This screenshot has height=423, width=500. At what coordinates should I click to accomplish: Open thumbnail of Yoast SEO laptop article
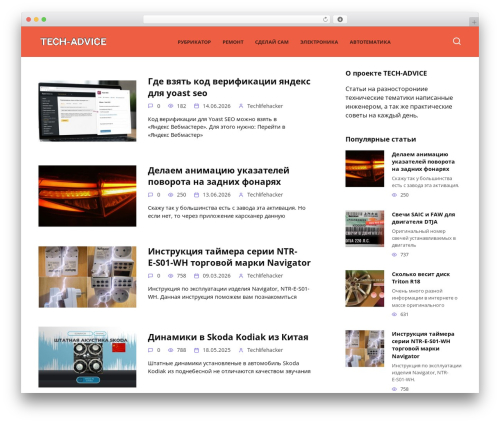click(87, 111)
